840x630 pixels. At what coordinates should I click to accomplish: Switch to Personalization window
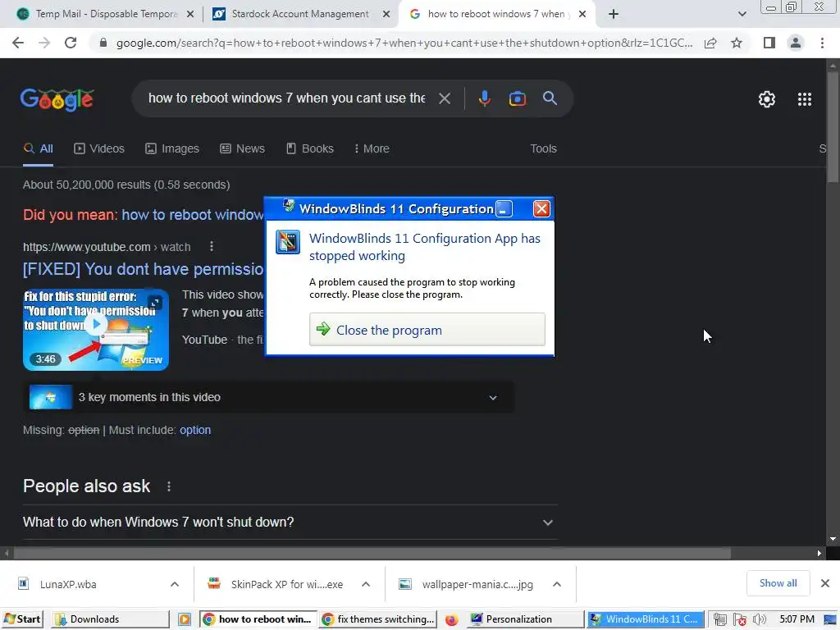click(526, 619)
